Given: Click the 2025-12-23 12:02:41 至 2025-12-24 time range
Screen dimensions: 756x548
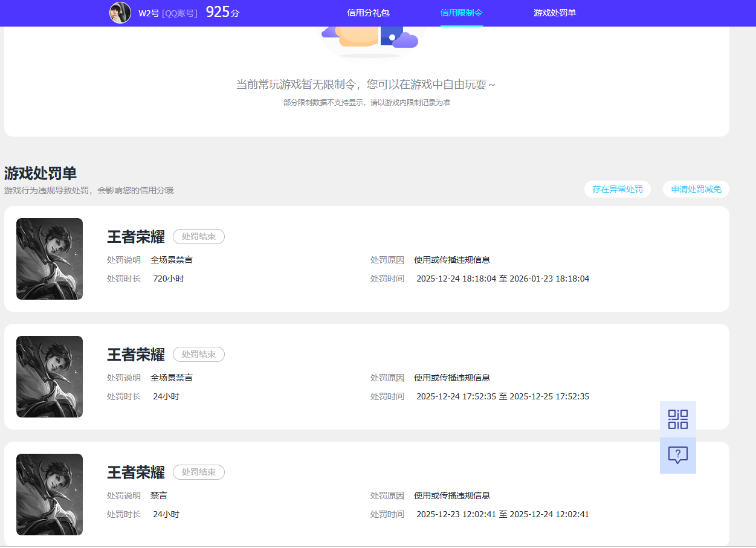Looking at the screenshot, I should coord(503,514).
